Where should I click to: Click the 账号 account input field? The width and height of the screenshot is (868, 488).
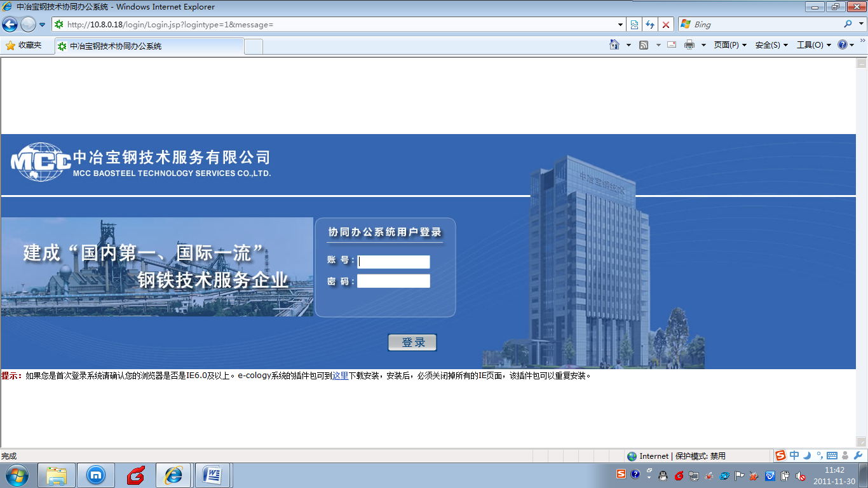coord(394,262)
